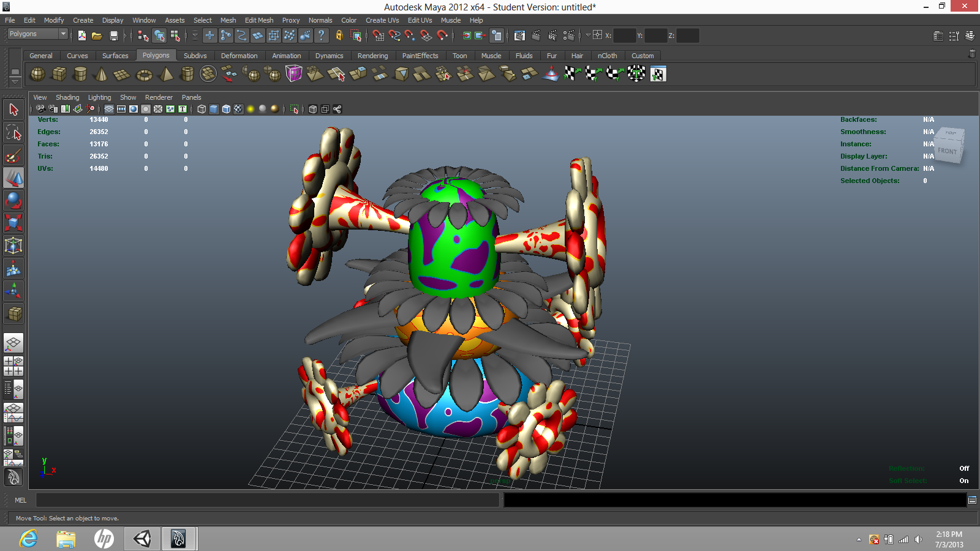Screen dimensions: 980x551
Task: Open the Script Editor button
Action: coord(972,500)
